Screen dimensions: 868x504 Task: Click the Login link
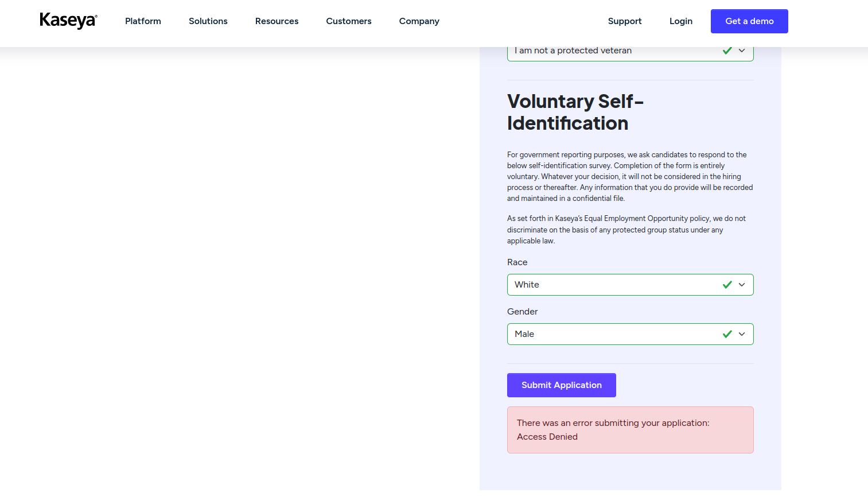tap(681, 21)
